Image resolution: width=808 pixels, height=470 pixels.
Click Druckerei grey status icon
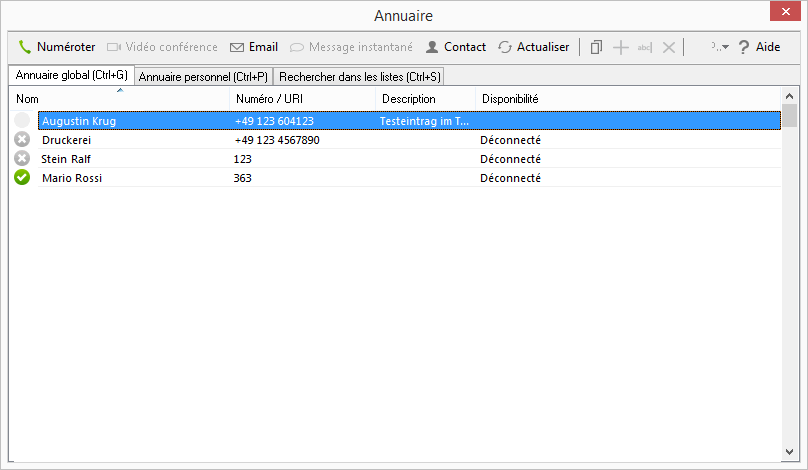tap(22, 139)
